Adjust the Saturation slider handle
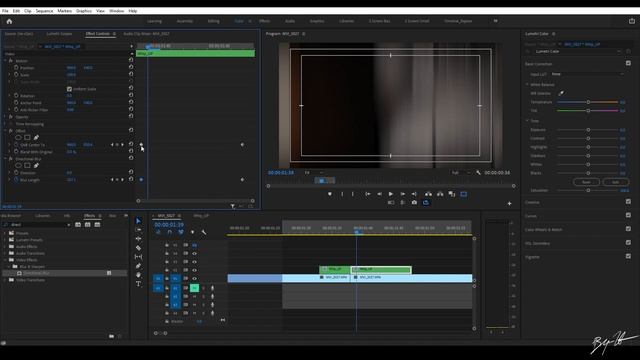This screenshot has height=360, width=640. 588,190
